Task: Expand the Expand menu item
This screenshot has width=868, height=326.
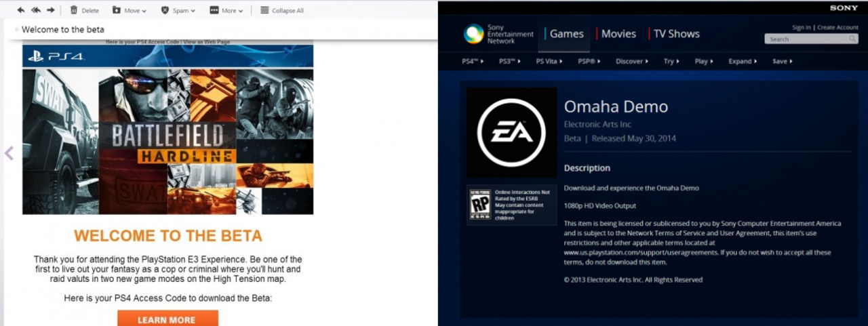Action: [743, 62]
